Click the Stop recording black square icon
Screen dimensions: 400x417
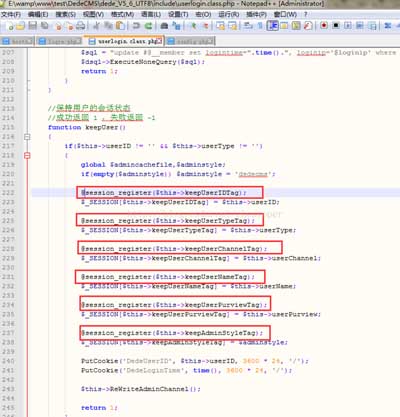point(336,26)
